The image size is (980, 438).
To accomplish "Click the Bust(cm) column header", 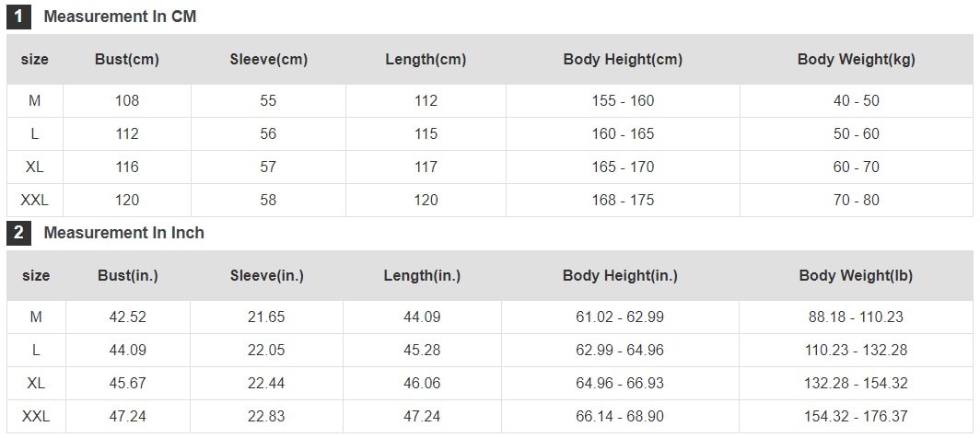I will point(127,60).
